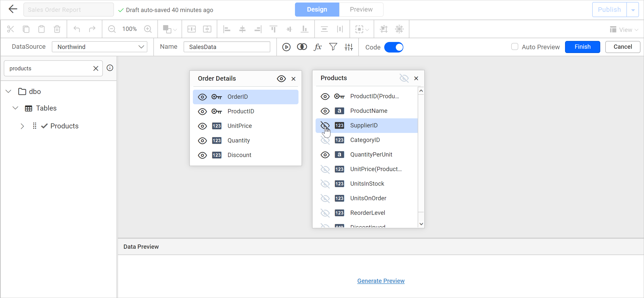Close the Products table panel

click(416, 78)
